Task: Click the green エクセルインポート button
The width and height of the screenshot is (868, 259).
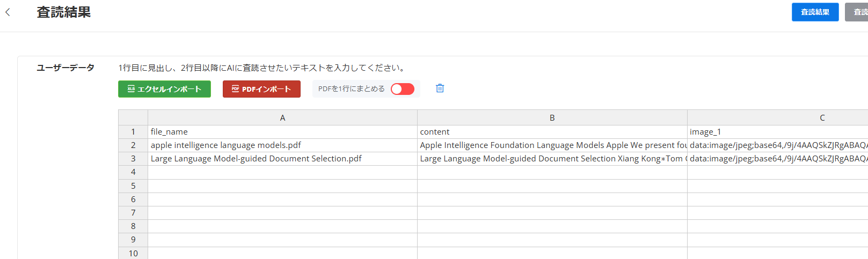Action: pyautogui.click(x=164, y=89)
